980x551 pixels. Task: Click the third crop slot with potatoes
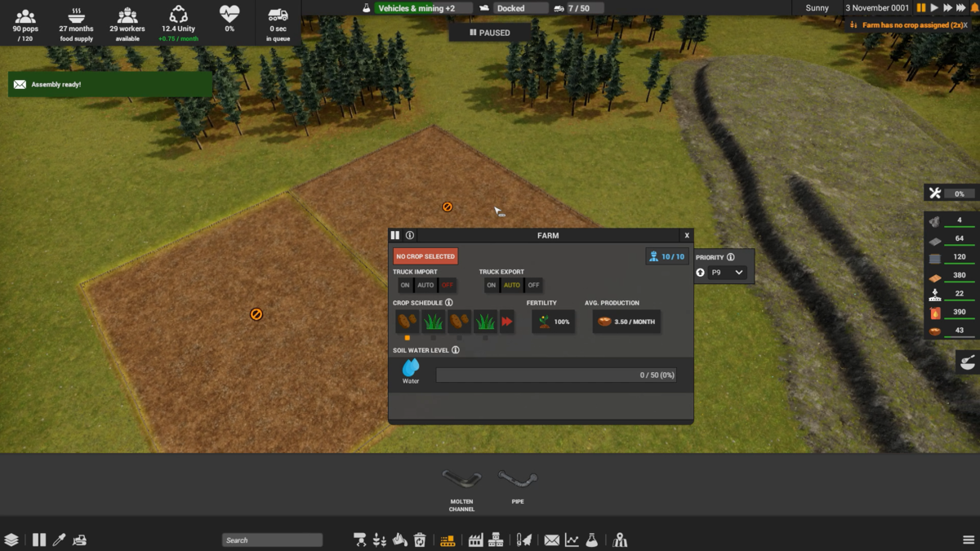460,322
